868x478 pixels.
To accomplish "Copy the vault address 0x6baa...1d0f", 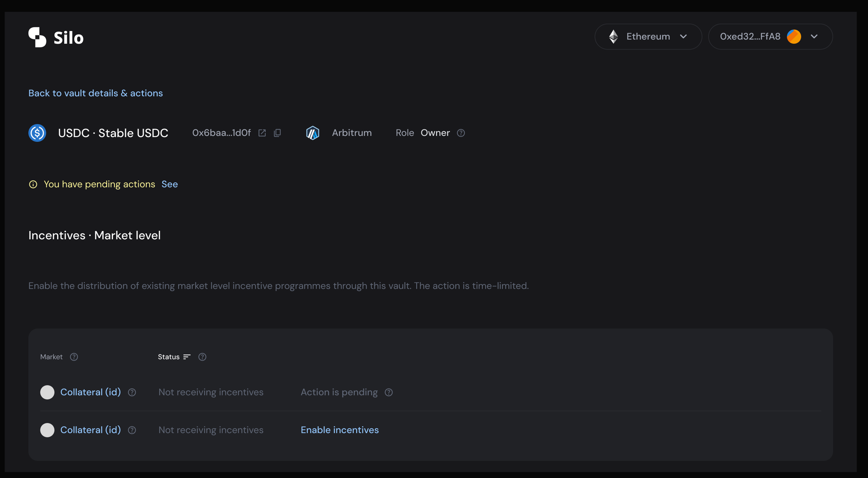I will (x=277, y=133).
